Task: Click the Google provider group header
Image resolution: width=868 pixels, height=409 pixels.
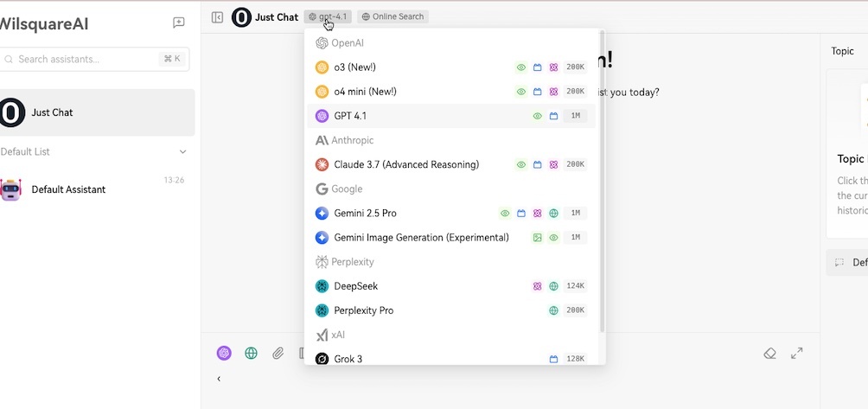Action: point(339,189)
